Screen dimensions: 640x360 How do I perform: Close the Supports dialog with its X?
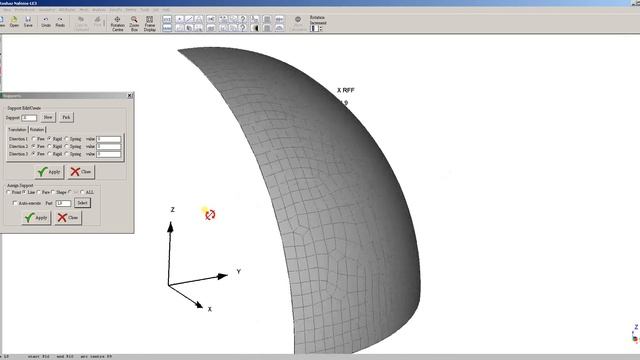point(130,96)
